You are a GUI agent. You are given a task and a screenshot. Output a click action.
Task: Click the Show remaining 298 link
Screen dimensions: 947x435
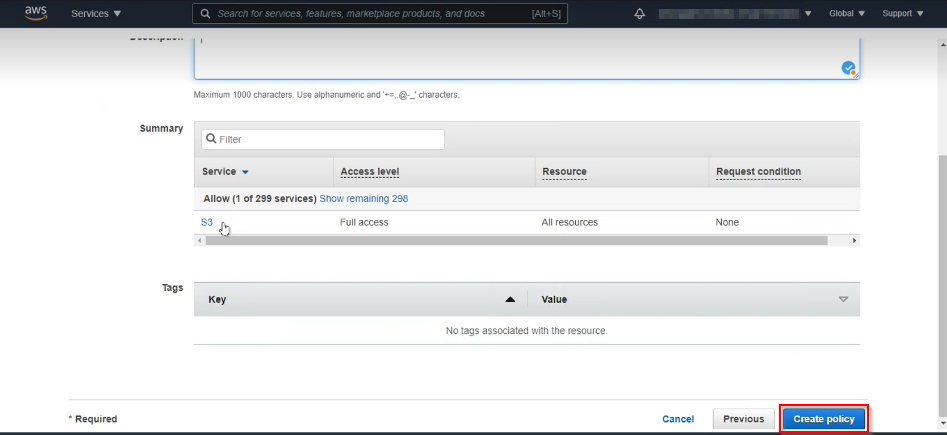point(364,198)
